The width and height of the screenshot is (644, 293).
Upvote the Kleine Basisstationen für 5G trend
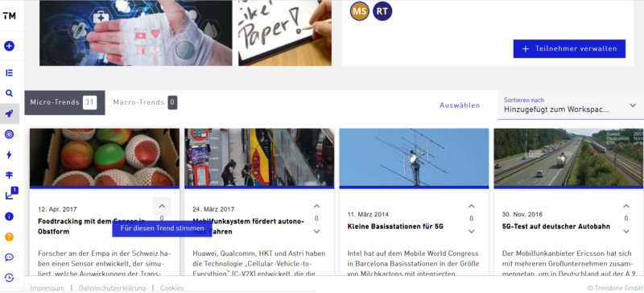(x=472, y=206)
